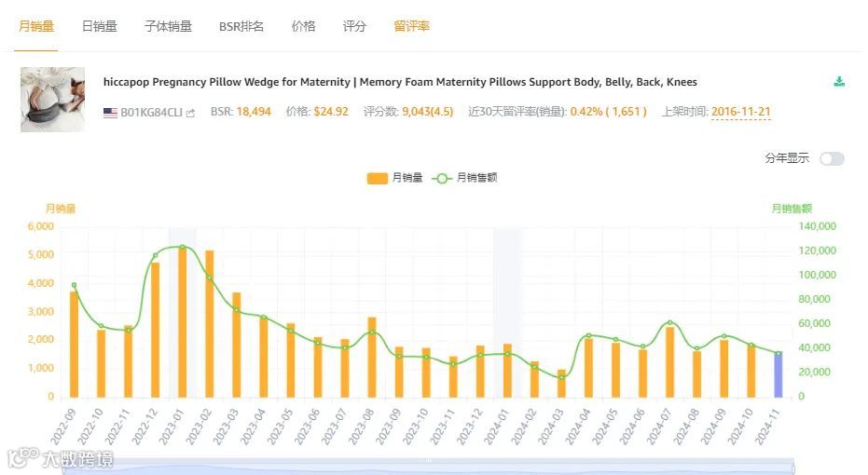This screenshot has height=475, width=868.
Task: Open the 留评率 tab
Action: point(411,26)
